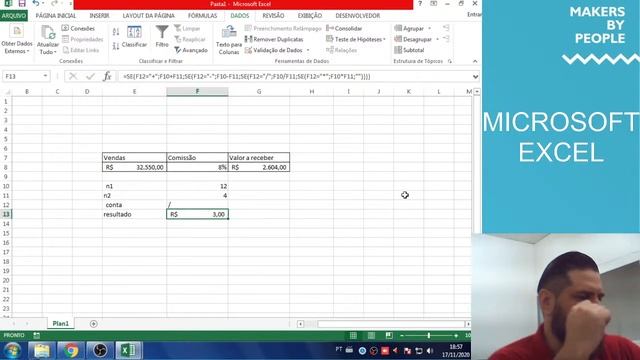Switch to the LAYOUT DA PÁGINA tab

point(149,16)
